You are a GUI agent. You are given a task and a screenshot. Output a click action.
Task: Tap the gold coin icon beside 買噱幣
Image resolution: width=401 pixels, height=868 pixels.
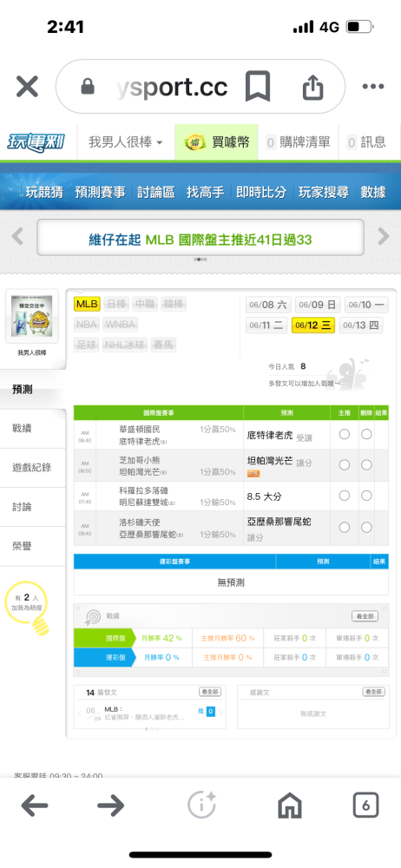[195, 143]
